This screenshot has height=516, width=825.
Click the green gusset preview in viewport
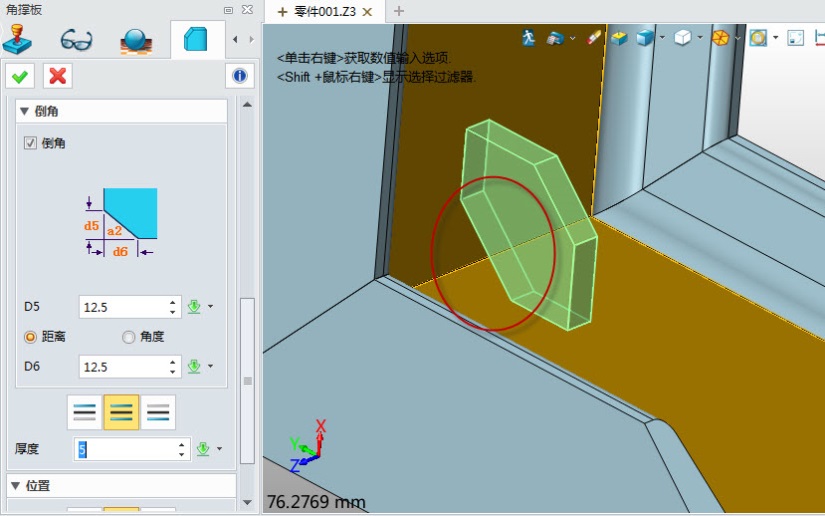pyautogui.click(x=528, y=225)
